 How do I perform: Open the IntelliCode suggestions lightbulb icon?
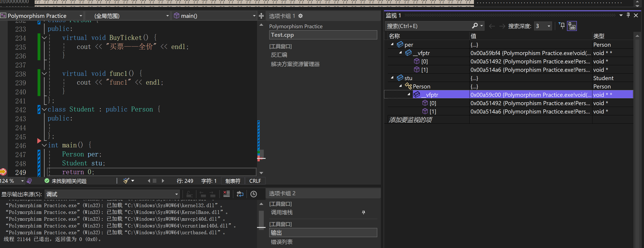(29, 181)
